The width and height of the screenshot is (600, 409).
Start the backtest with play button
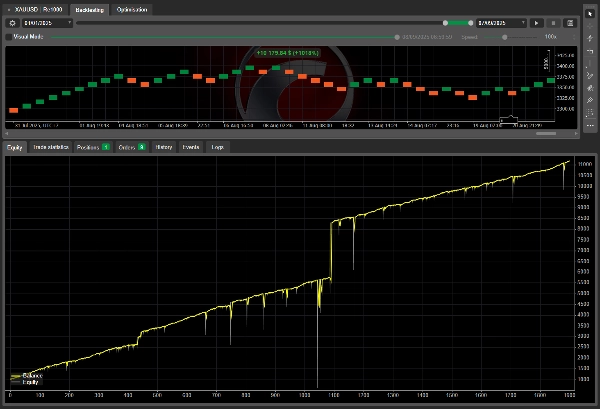[536, 22]
